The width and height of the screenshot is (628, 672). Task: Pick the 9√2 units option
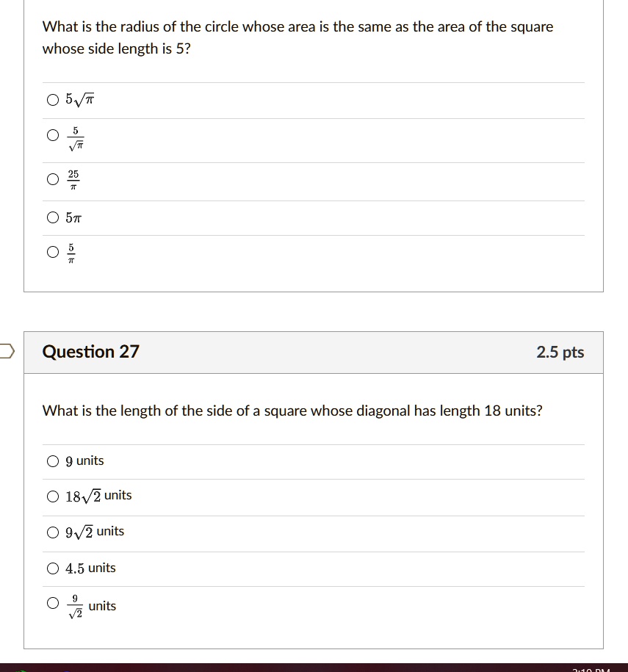pos(53,532)
